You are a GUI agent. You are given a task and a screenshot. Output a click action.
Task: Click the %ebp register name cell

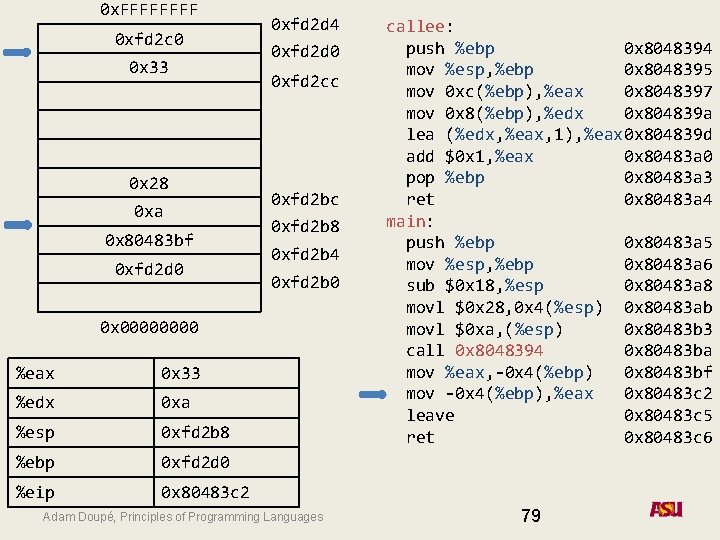coord(81,462)
